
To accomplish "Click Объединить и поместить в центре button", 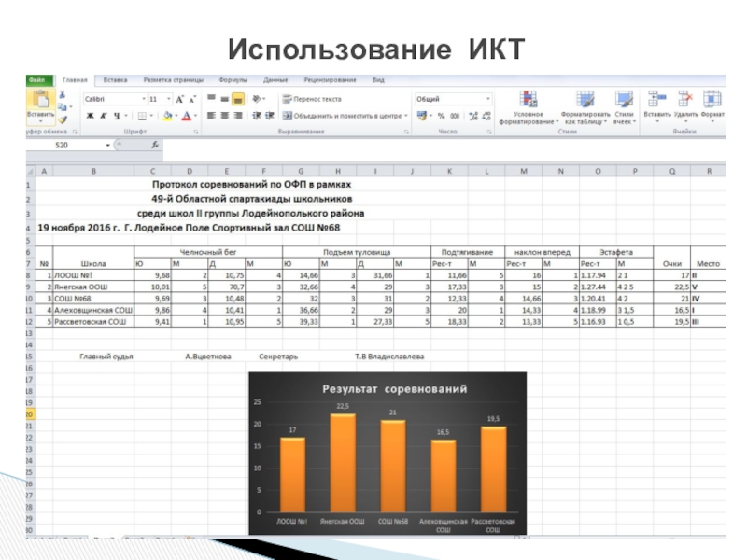I will coord(343,116).
